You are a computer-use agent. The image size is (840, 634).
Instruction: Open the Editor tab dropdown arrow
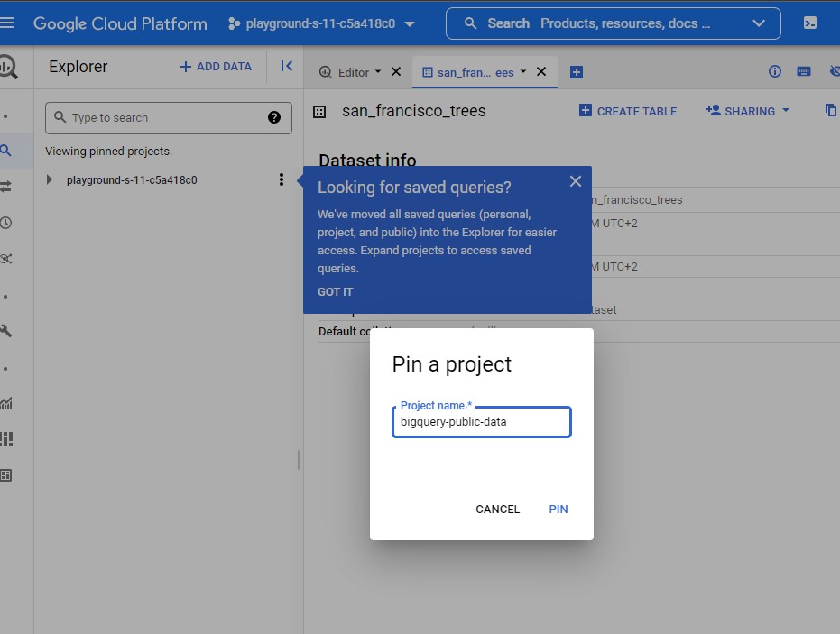tap(378, 71)
